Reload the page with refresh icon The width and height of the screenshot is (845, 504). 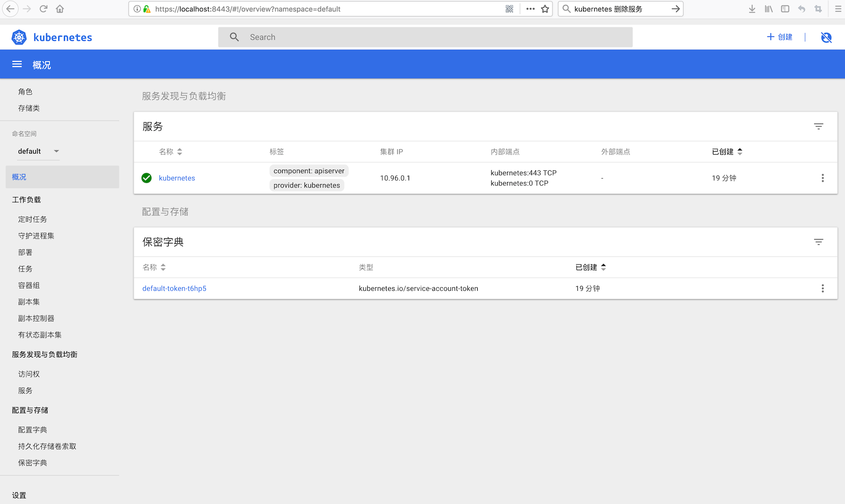[43, 9]
